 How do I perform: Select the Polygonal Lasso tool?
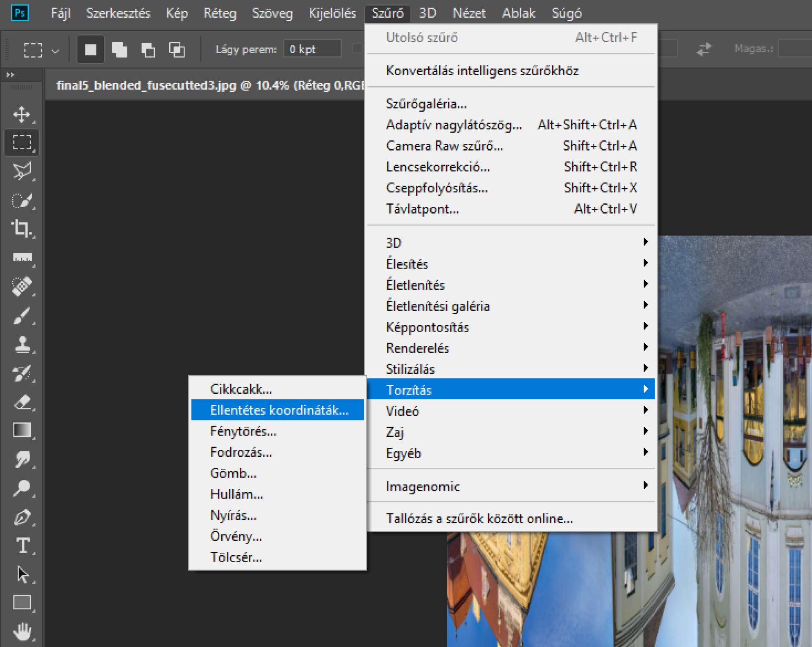22,171
